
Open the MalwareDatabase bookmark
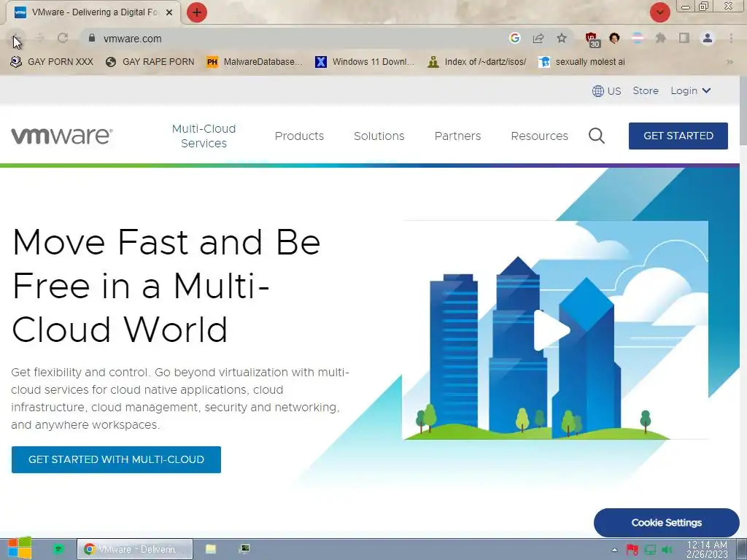click(255, 62)
